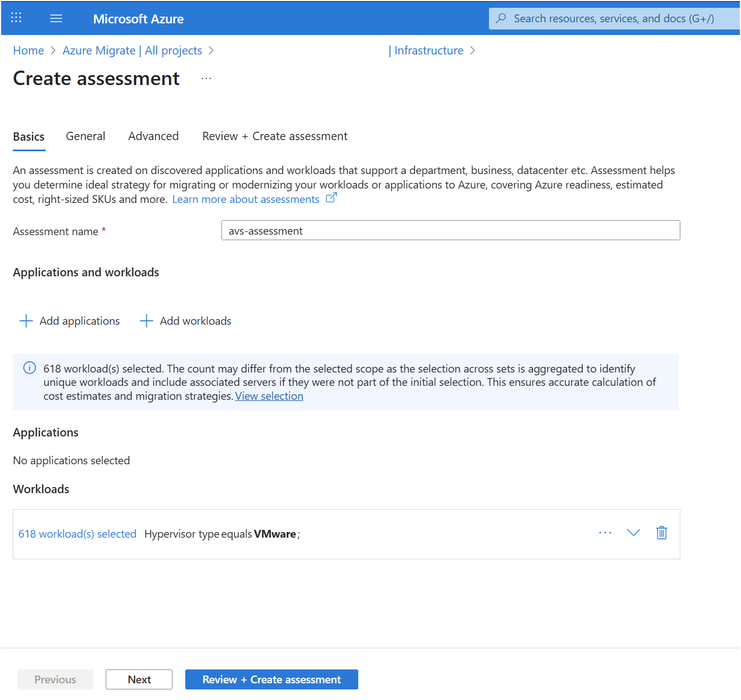Open the Review + Create assessment tab

pyautogui.click(x=275, y=136)
